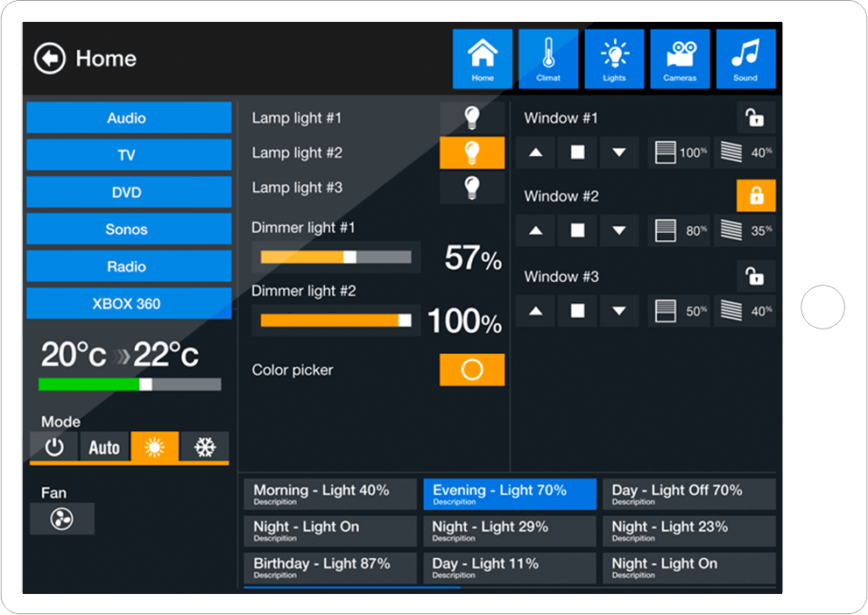The height and width of the screenshot is (615, 868).
Task: Stop Window #2 with square button
Action: tap(577, 231)
